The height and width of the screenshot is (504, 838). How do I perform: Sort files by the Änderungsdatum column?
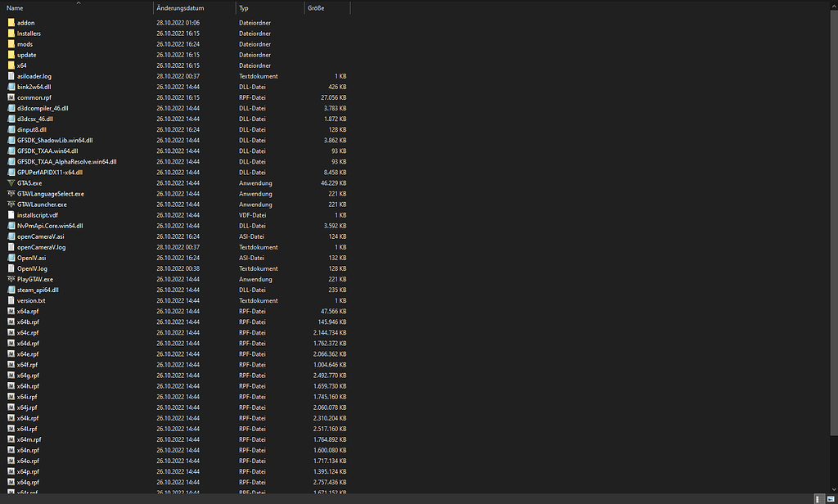pos(188,7)
